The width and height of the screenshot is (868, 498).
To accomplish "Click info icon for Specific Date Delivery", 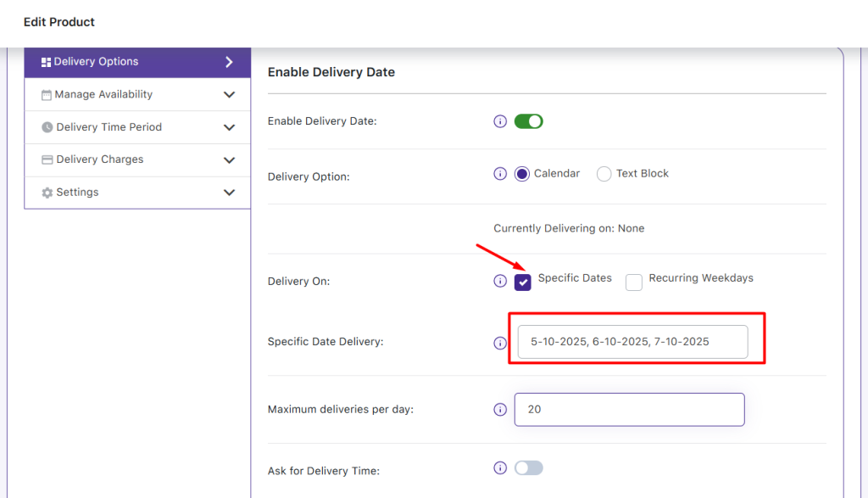I will [500, 343].
